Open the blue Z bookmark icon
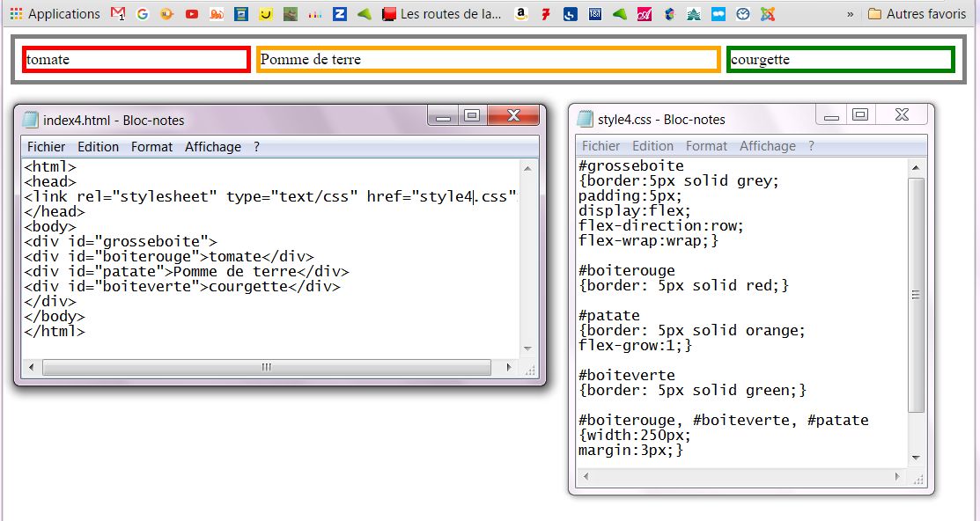 [339, 14]
